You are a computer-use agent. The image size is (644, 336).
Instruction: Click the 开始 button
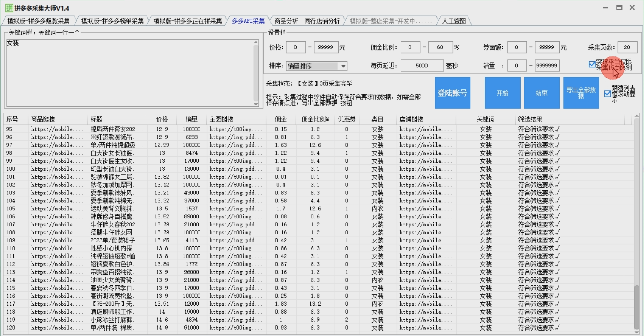pos(502,93)
